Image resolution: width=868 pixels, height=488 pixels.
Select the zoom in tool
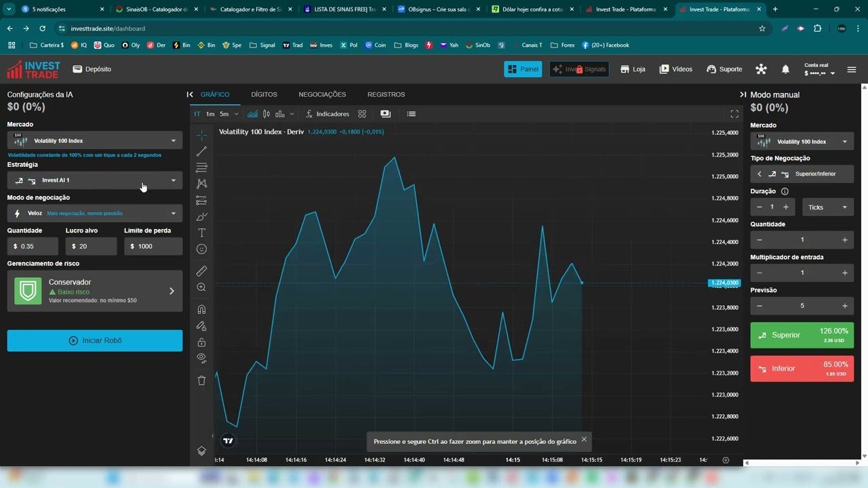(201, 287)
